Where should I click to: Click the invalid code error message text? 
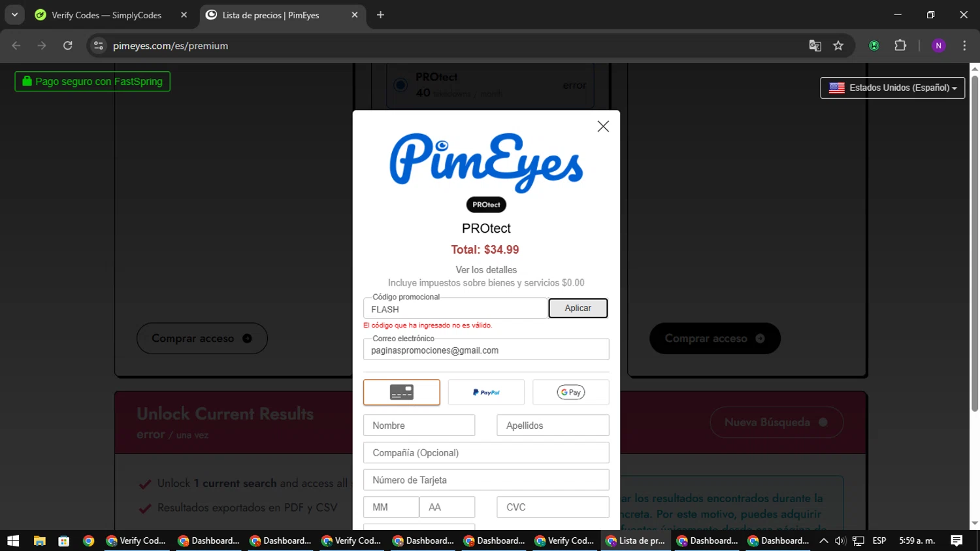point(428,326)
